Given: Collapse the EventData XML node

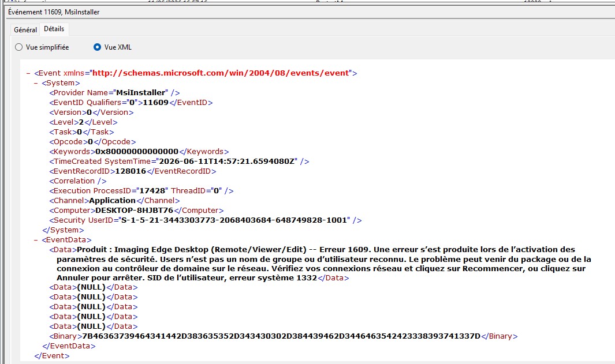Looking at the screenshot, I should pos(36,240).
